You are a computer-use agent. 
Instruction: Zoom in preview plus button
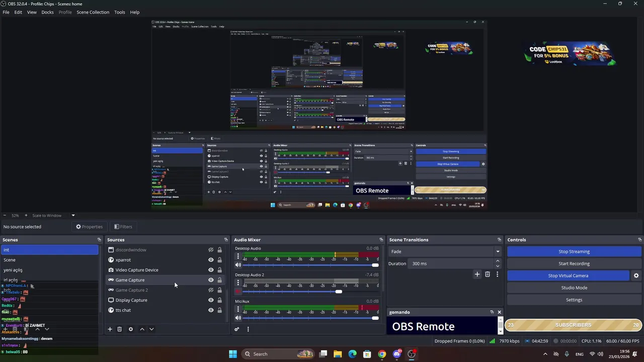click(x=26, y=216)
